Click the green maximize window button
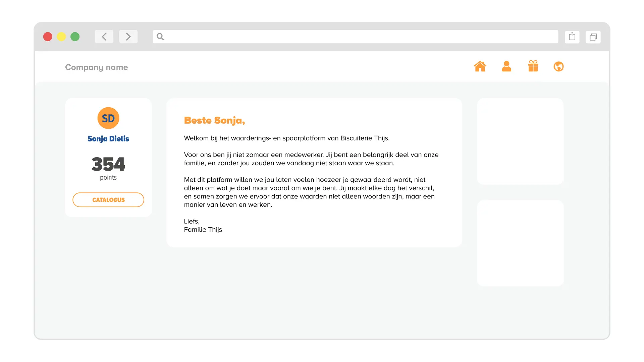The width and height of the screenshot is (644, 362). click(x=75, y=37)
